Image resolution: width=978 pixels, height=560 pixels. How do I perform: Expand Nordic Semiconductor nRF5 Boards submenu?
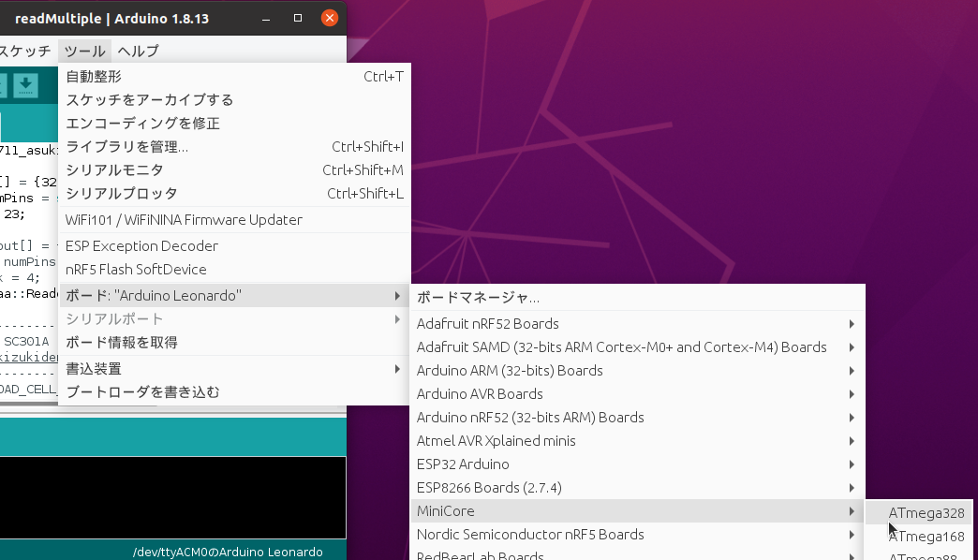637,535
